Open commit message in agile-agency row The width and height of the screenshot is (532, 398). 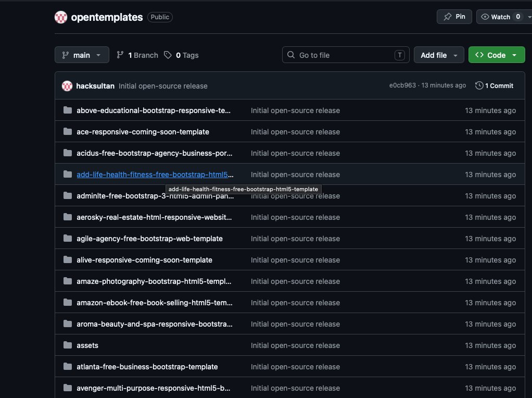296,239
